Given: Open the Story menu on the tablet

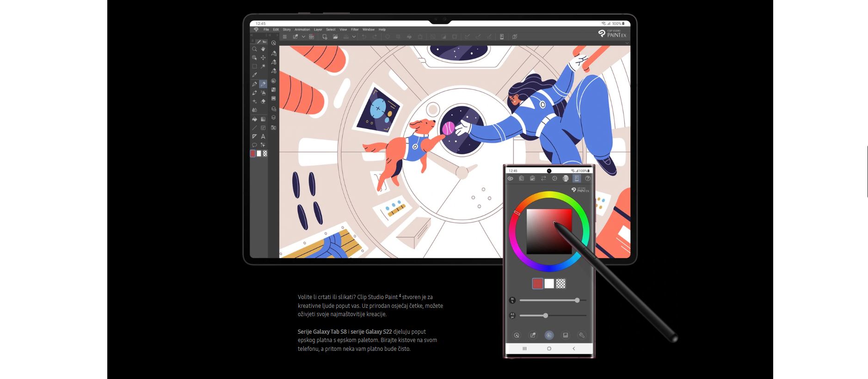Looking at the screenshot, I should [287, 30].
